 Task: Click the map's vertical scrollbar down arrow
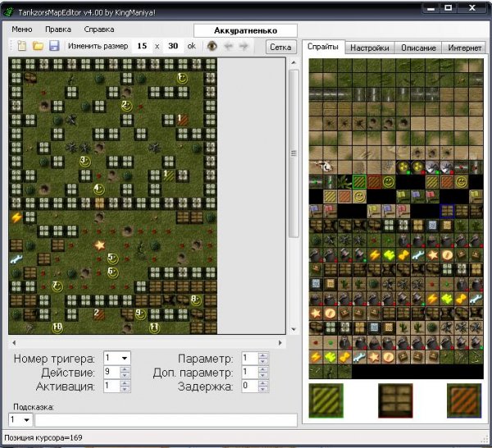(x=294, y=329)
